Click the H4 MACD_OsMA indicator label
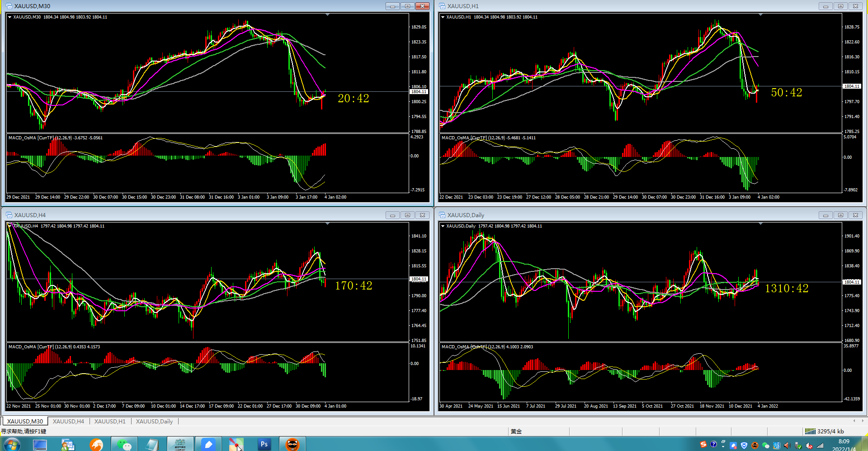 point(54,347)
